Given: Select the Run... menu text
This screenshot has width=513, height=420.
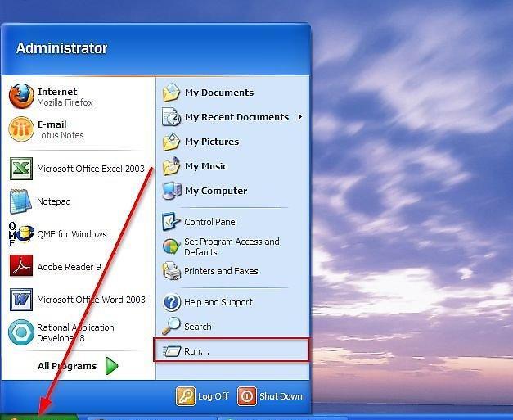Looking at the screenshot, I should point(196,351).
